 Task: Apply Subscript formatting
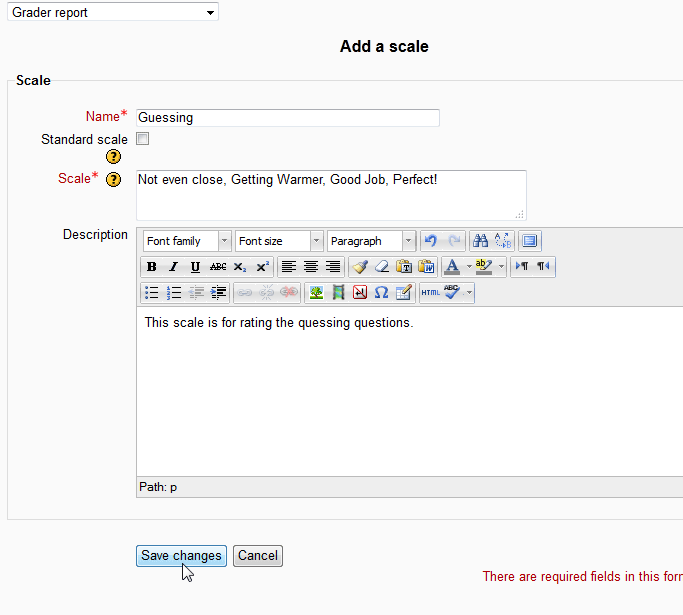[240, 267]
